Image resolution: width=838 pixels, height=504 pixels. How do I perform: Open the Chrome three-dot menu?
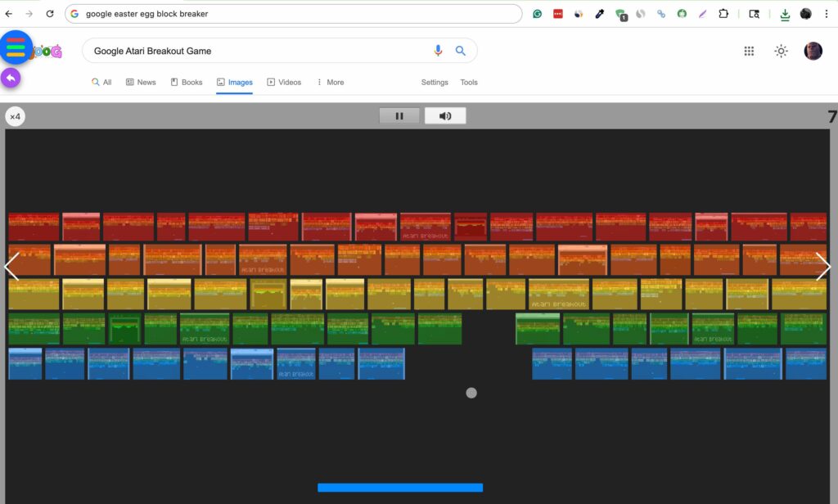(827, 14)
